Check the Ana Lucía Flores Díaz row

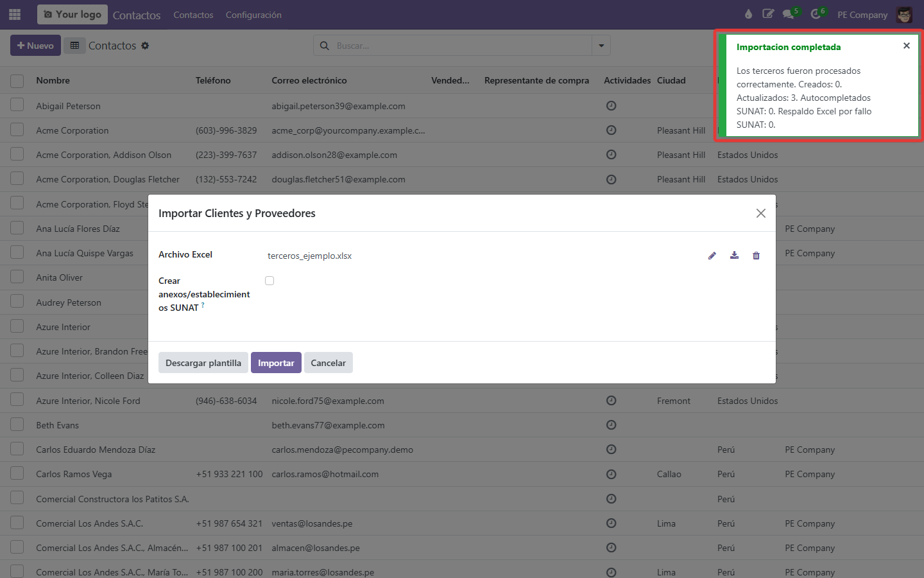pos(17,228)
